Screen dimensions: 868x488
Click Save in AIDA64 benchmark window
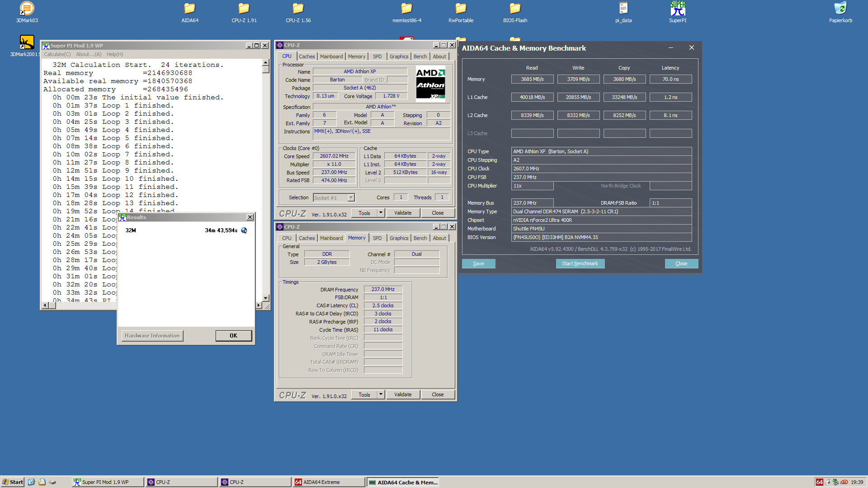[478, 263]
